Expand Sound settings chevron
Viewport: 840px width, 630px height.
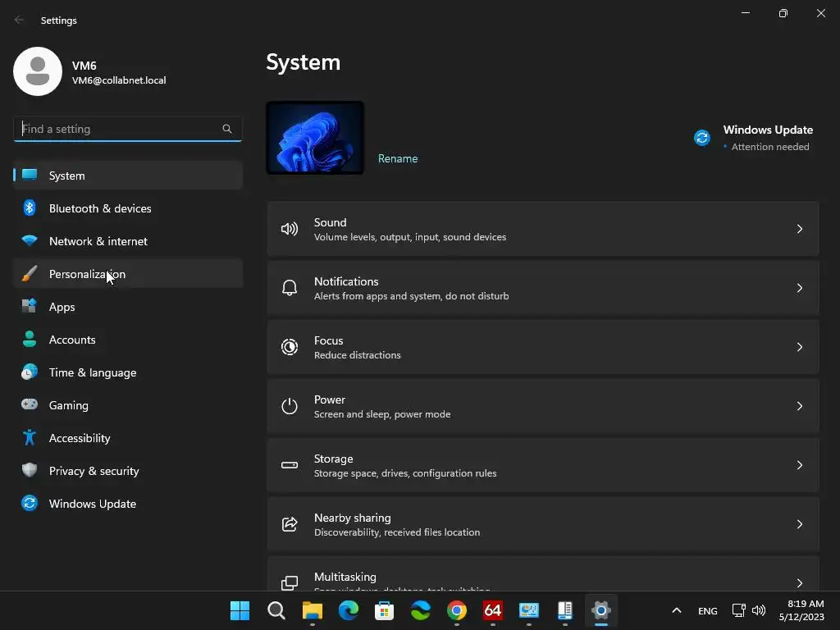[799, 230]
